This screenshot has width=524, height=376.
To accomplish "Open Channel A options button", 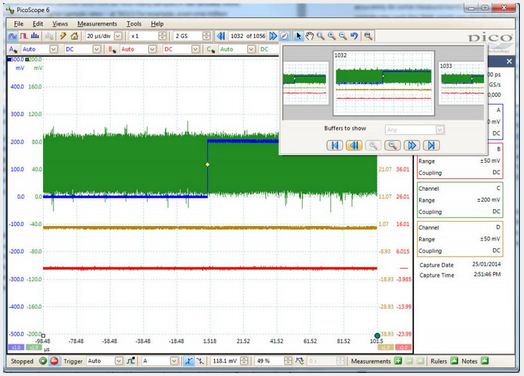I will (x=13, y=49).
